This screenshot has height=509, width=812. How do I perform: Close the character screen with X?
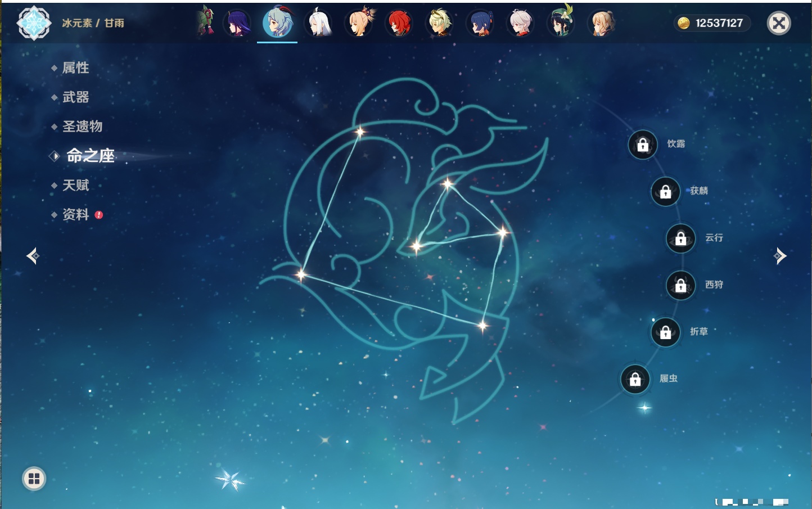coord(779,23)
